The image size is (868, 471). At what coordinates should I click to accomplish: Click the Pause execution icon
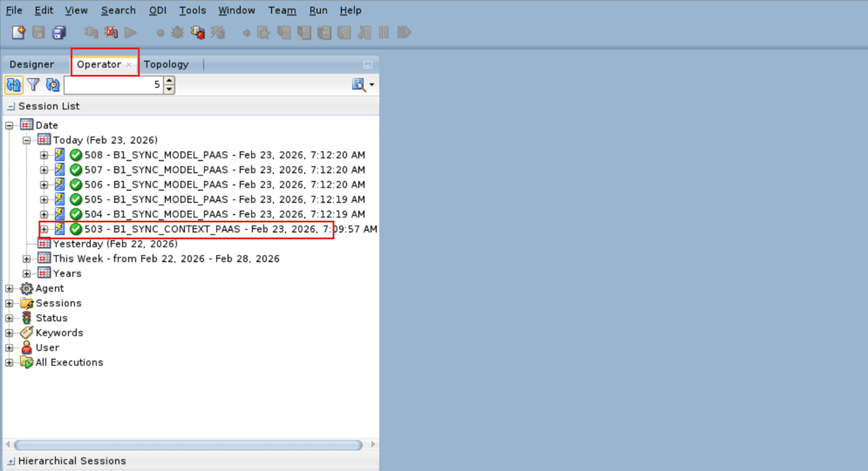(384, 32)
